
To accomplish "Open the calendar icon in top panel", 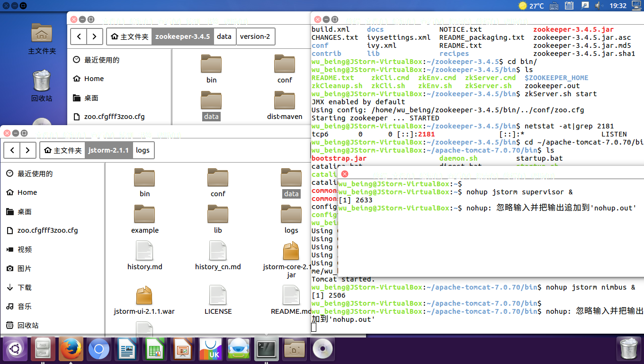I will (x=570, y=6).
